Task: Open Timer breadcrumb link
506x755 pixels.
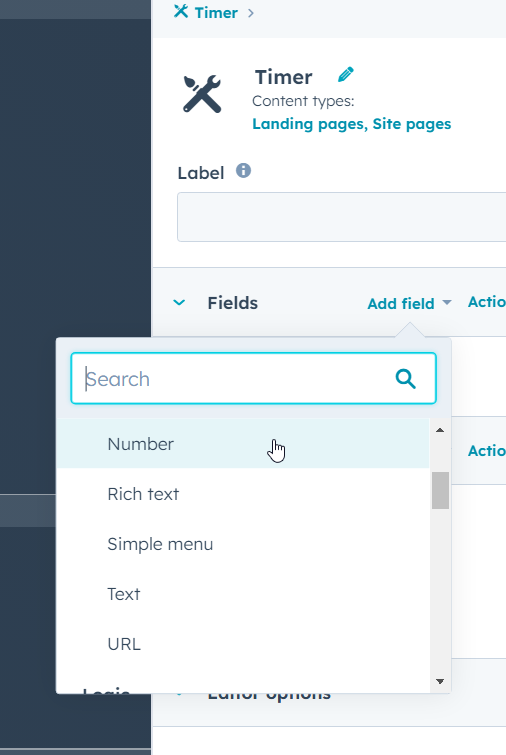Action: click(x=216, y=13)
